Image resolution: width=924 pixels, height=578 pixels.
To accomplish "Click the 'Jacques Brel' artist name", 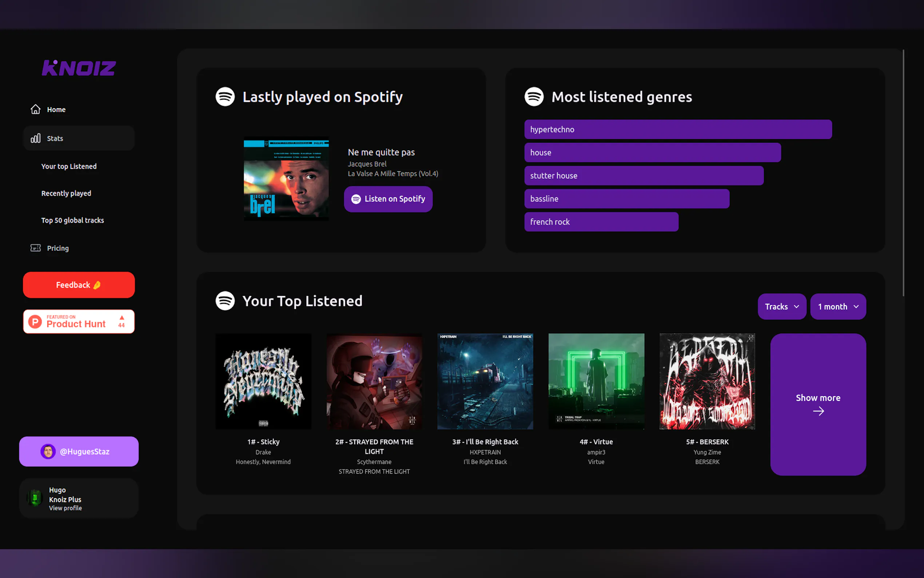I will [367, 164].
